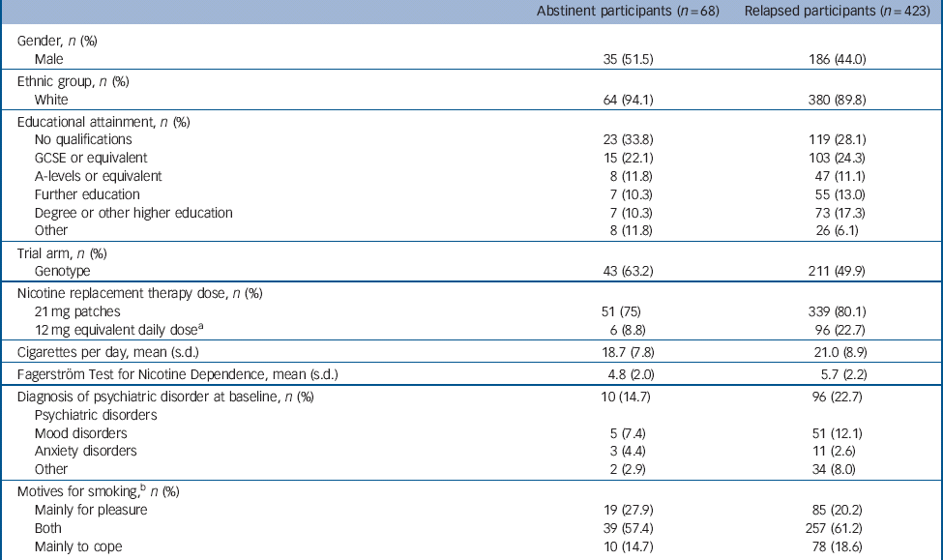Viewport: 943px width, 560px height.
Task: Click the 'Genotype' trial arm row label
Action: pyautogui.click(x=63, y=272)
